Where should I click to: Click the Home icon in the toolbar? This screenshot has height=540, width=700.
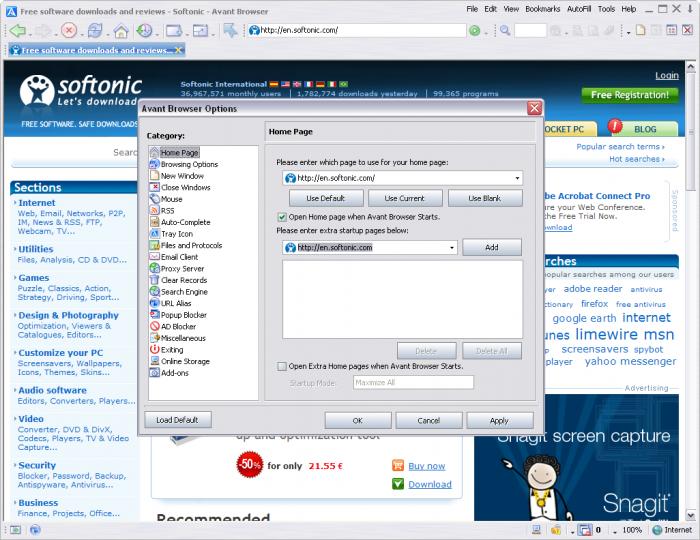tap(121, 31)
